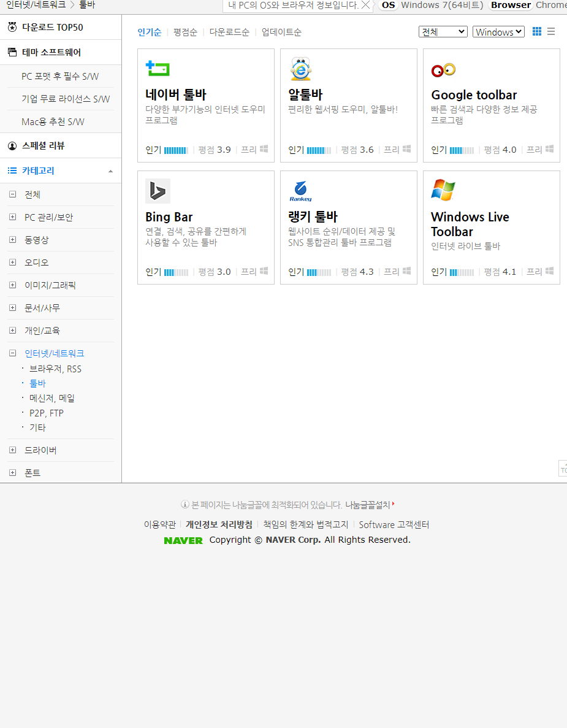Image resolution: width=567 pixels, height=728 pixels.
Task: Open the Bing Bar title link
Action: tap(169, 217)
